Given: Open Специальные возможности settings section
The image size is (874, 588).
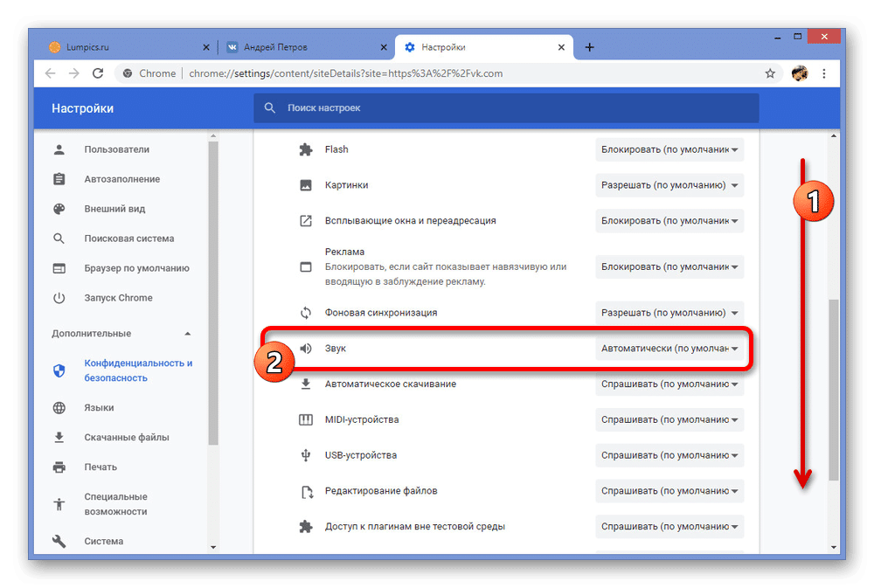Looking at the screenshot, I should 116,504.
